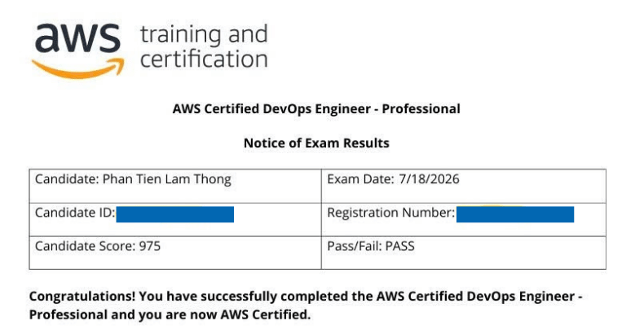This screenshot has height=334, width=644.
Task: Click the blue redaction over Registration Number
Action: [x=515, y=214]
